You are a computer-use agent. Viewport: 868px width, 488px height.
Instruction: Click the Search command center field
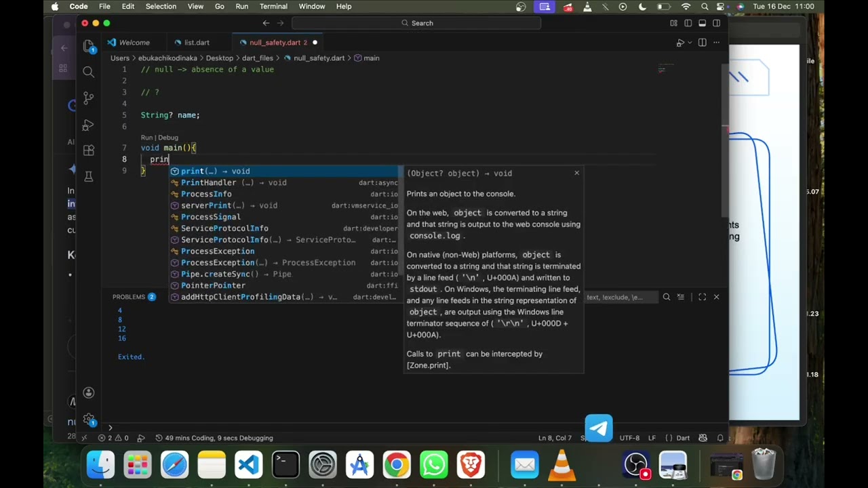click(416, 23)
